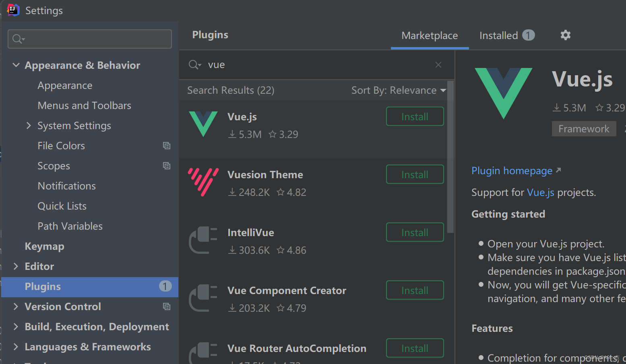Viewport: 626px width, 364px height.
Task: Click the Features heading
Action: coord(492,328)
